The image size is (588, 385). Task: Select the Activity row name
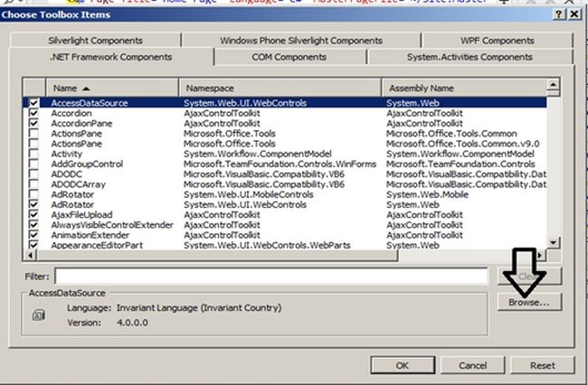click(66, 154)
